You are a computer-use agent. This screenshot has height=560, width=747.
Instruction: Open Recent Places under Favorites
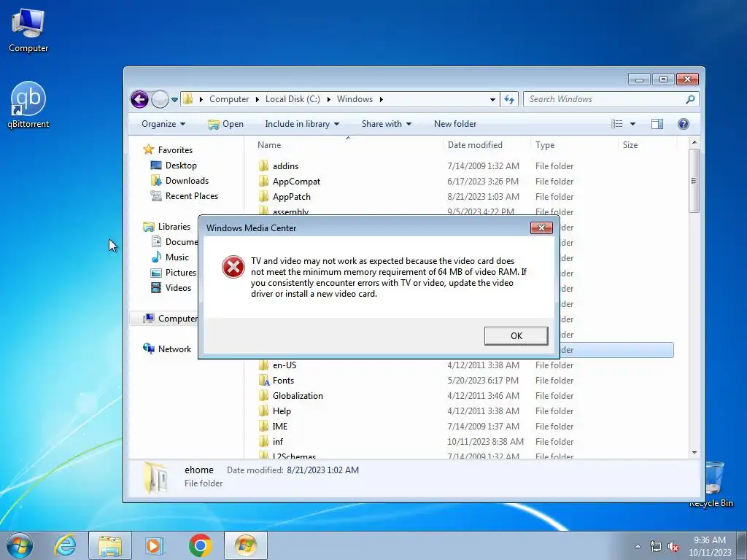click(192, 195)
